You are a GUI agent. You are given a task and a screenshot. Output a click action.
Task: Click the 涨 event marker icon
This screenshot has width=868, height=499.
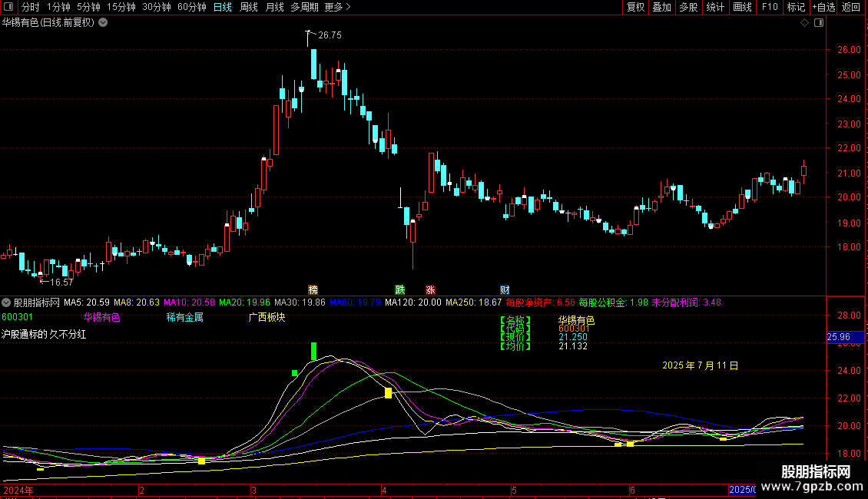tap(430, 289)
